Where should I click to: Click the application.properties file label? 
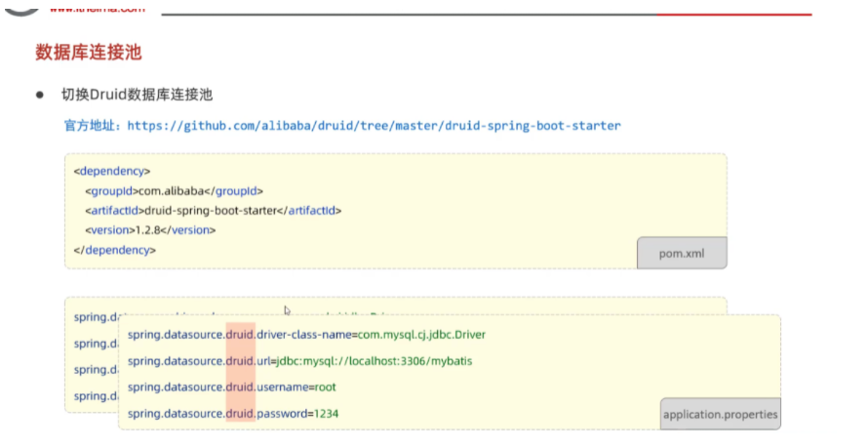(x=720, y=414)
